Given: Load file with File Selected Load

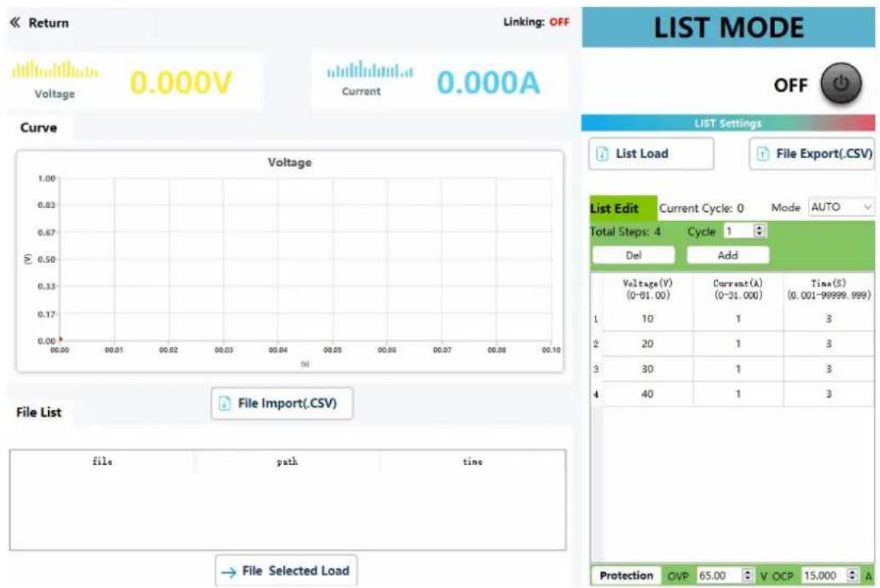Looking at the screenshot, I should (286, 570).
